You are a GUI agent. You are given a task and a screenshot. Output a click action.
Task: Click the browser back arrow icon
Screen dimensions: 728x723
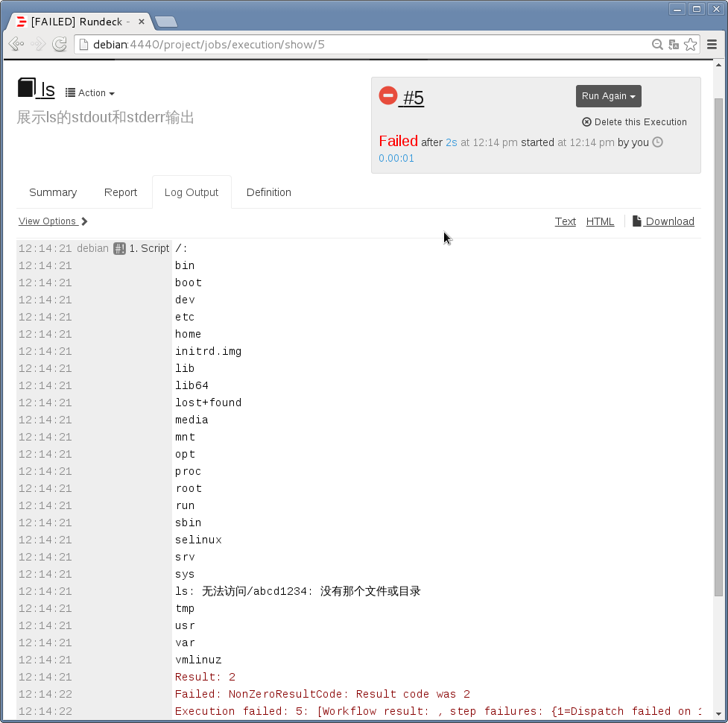[x=16, y=44]
